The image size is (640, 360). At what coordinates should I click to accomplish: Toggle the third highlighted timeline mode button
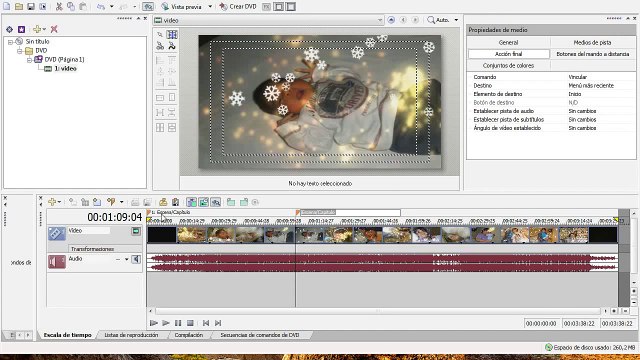click(216, 202)
